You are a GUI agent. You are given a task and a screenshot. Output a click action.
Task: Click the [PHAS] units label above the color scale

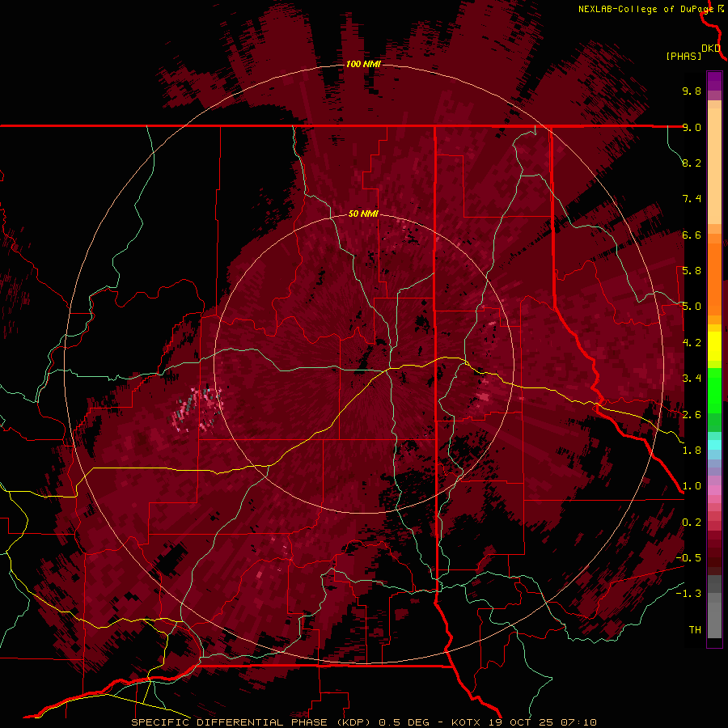click(x=684, y=57)
